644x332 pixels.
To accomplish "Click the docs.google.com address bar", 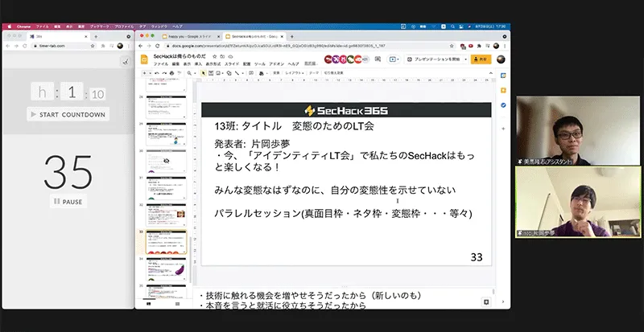I will pyautogui.click(x=308, y=46).
